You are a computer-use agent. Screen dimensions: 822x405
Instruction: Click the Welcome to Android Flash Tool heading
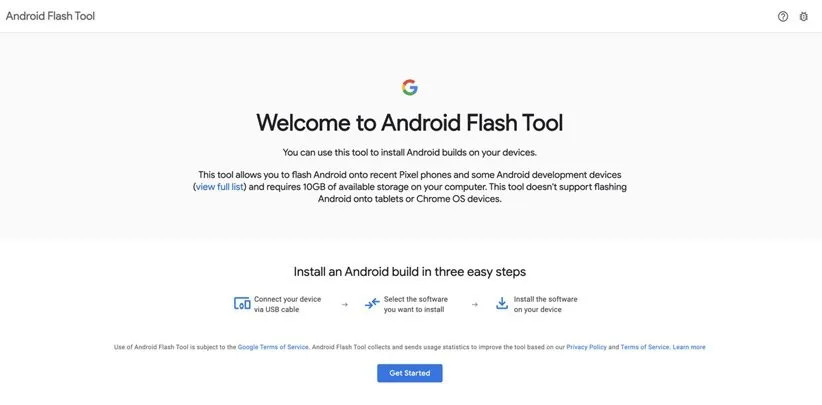pyautogui.click(x=410, y=123)
